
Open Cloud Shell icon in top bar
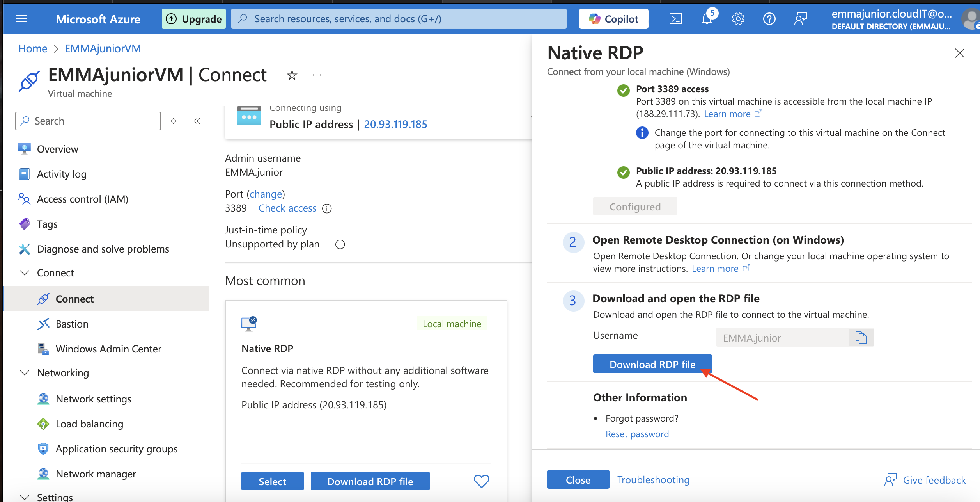(x=675, y=19)
